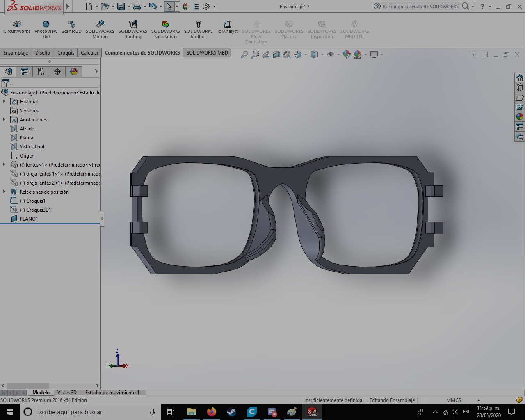Enable SOLIDWORKS Simulation add-in
This screenshot has height=420, width=525.
click(166, 30)
